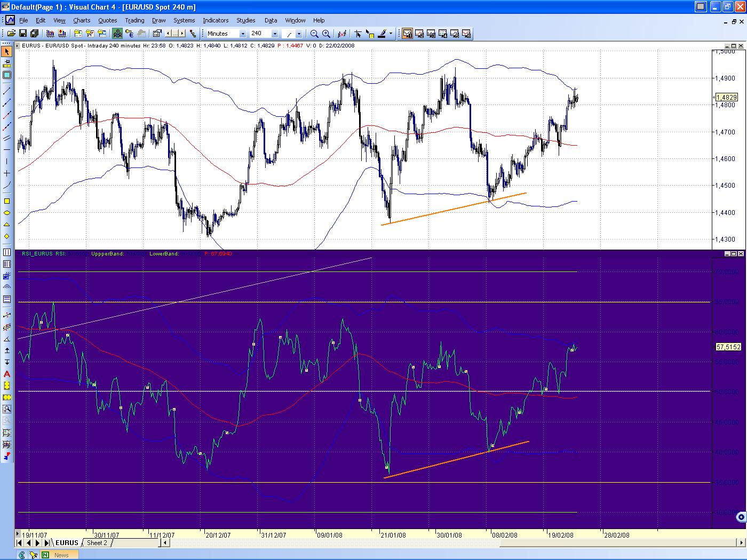The image size is (747, 560).
Task: Open the line style dropdown arrow
Action: (x=299, y=34)
